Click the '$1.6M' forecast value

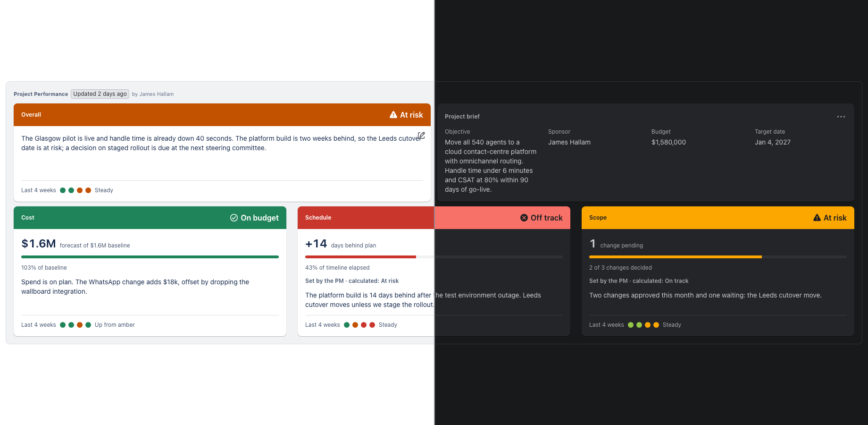tap(39, 244)
